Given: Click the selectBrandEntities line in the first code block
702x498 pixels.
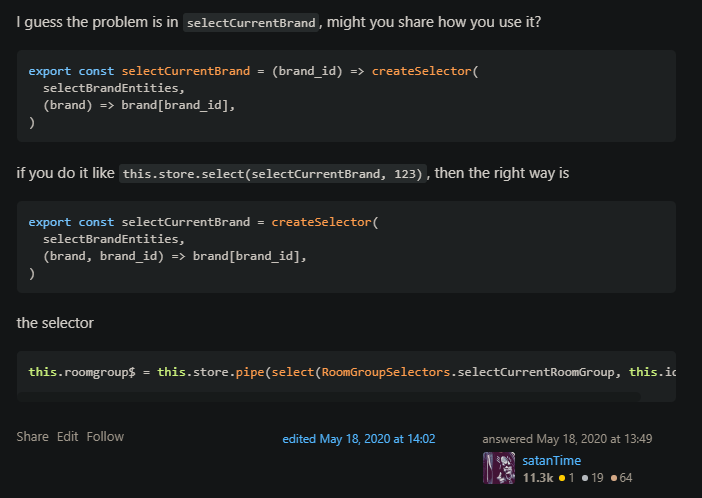Looking at the screenshot, I should (114, 88).
